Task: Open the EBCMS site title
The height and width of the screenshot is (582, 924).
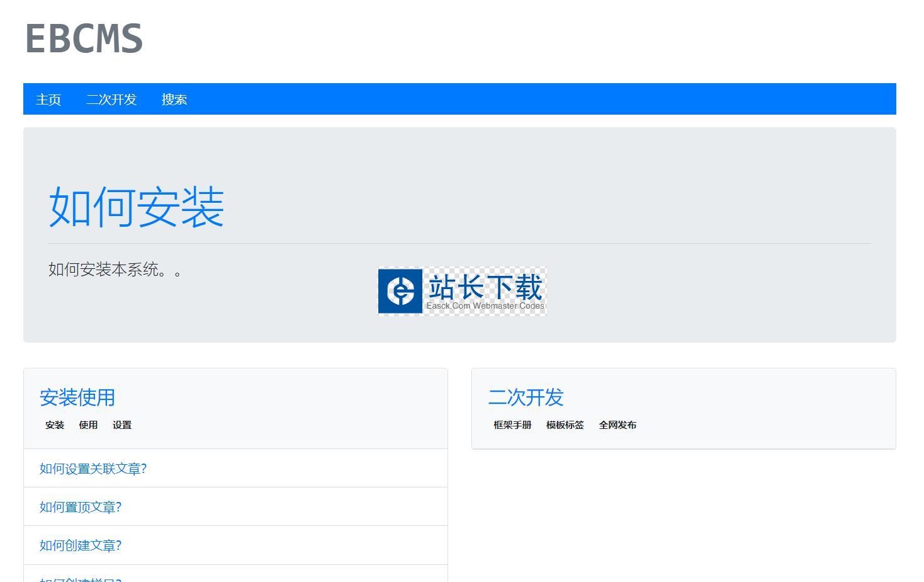Action: point(84,38)
